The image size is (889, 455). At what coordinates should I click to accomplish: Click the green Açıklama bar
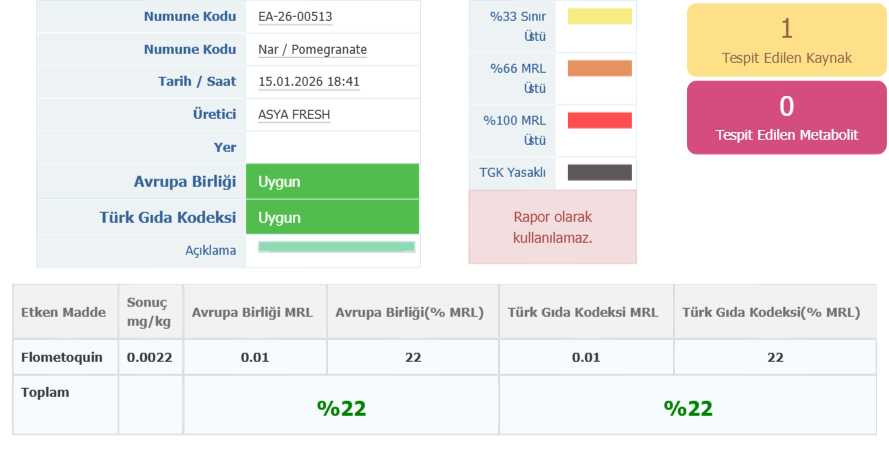click(336, 247)
